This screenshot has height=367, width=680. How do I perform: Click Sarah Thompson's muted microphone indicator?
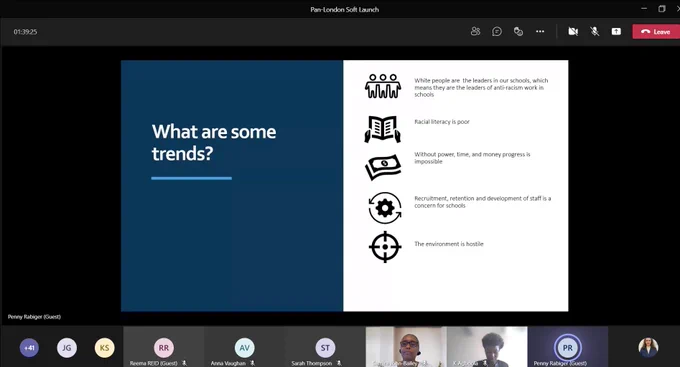click(339, 363)
